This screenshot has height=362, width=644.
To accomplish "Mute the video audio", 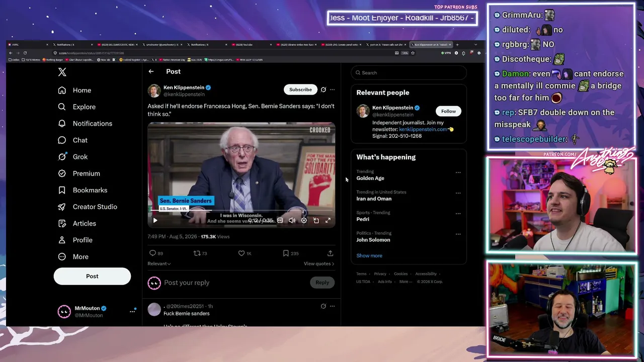I will pyautogui.click(x=292, y=220).
